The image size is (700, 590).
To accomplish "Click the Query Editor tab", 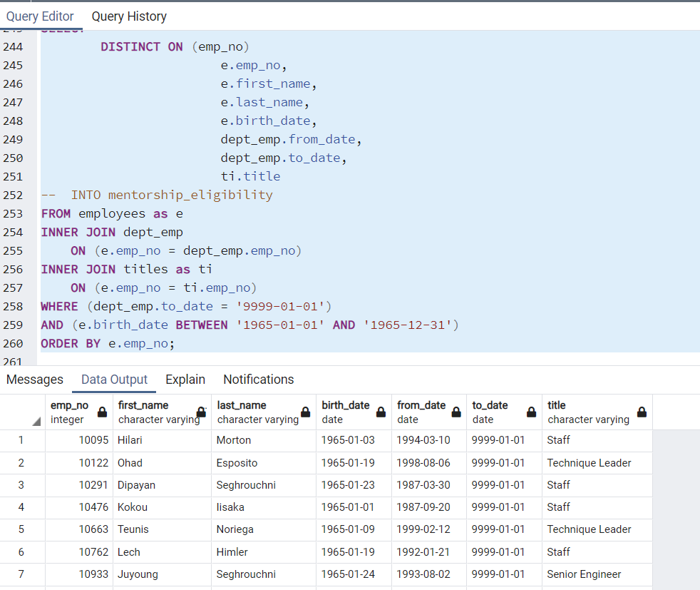I will coord(41,16).
